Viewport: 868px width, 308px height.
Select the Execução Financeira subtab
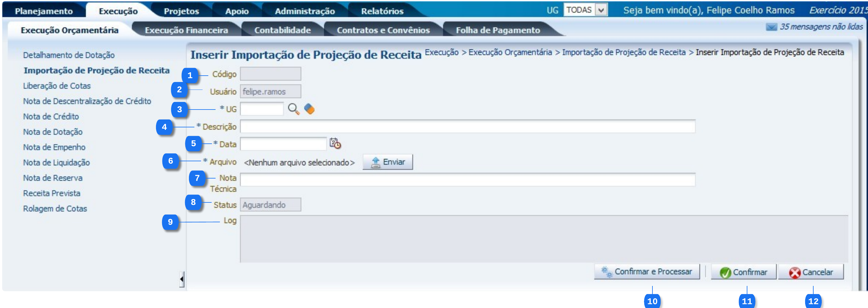pyautogui.click(x=186, y=30)
